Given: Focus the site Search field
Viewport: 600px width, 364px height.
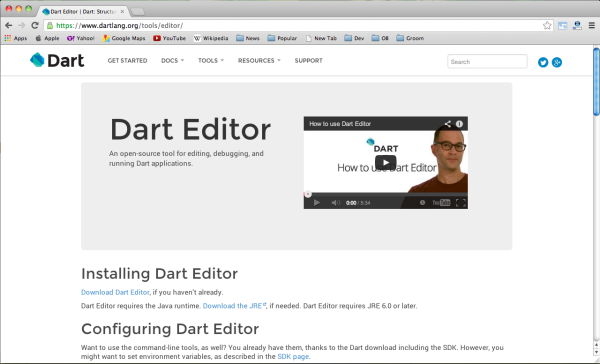Looking at the screenshot, I should click(487, 62).
